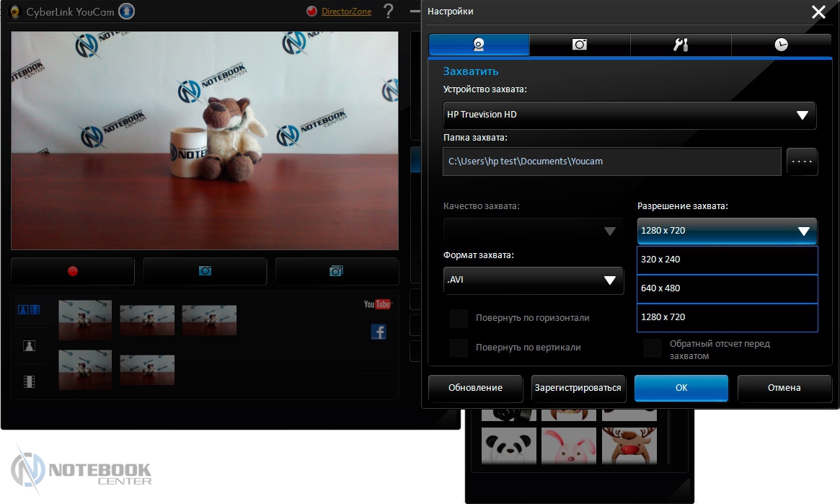This screenshot has width=840, height=504.
Task: Select the filmstrip video filter icon
Action: tap(29, 382)
